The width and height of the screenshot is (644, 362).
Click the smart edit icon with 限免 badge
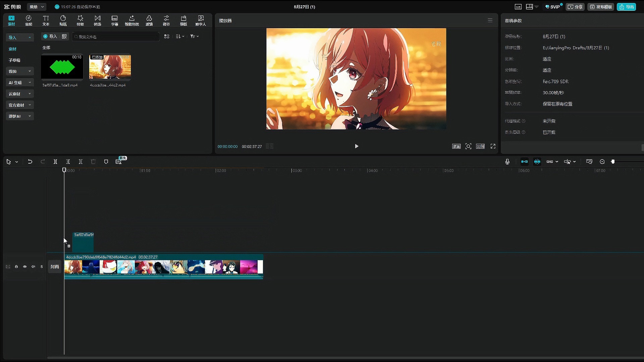pyautogui.click(x=119, y=162)
